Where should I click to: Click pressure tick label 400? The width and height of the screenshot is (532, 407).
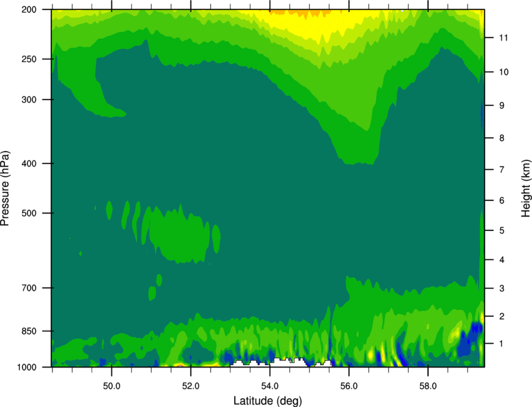[x=29, y=163]
